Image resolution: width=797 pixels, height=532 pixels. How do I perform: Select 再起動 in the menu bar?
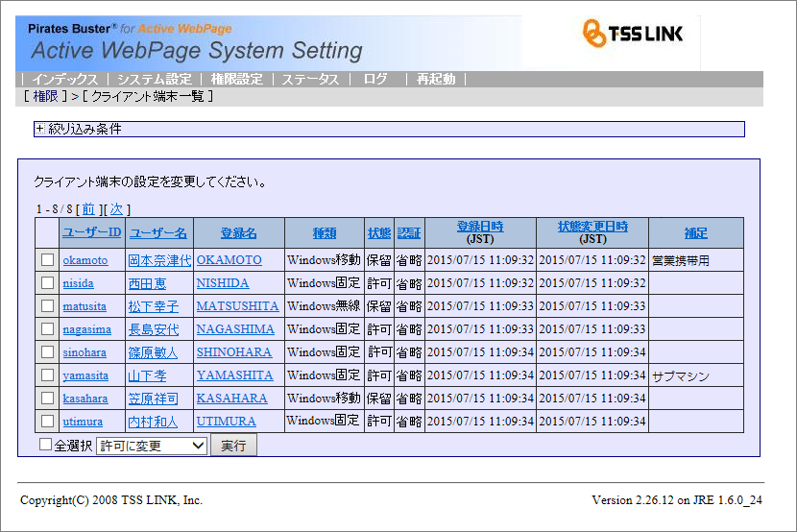(436, 80)
